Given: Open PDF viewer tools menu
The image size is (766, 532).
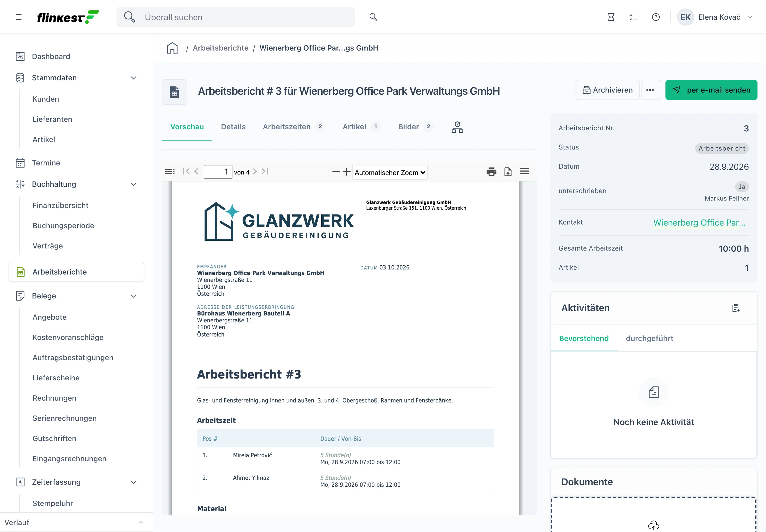Looking at the screenshot, I should click(524, 171).
